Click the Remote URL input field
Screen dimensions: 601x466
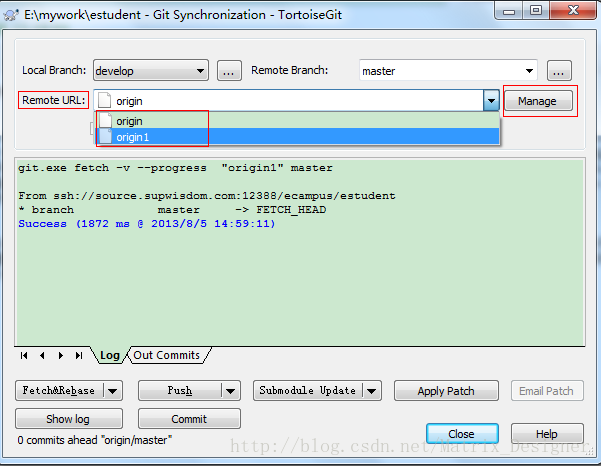pyautogui.click(x=288, y=101)
